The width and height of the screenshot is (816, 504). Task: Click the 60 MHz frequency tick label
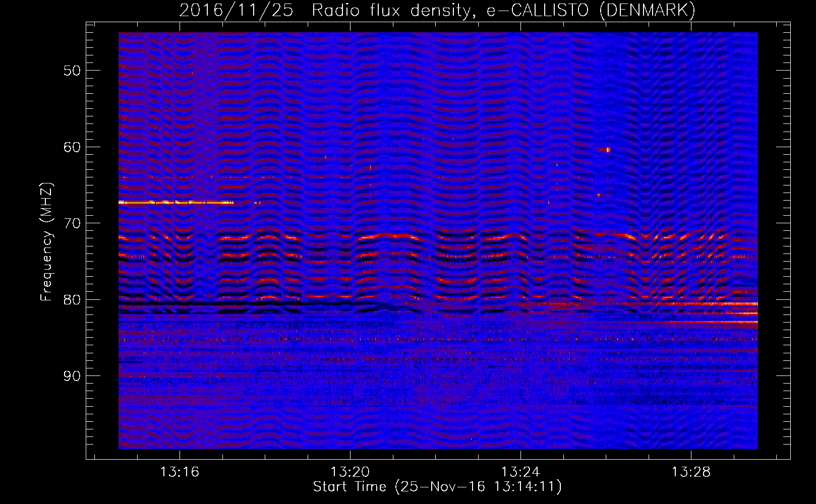click(x=72, y=147)
